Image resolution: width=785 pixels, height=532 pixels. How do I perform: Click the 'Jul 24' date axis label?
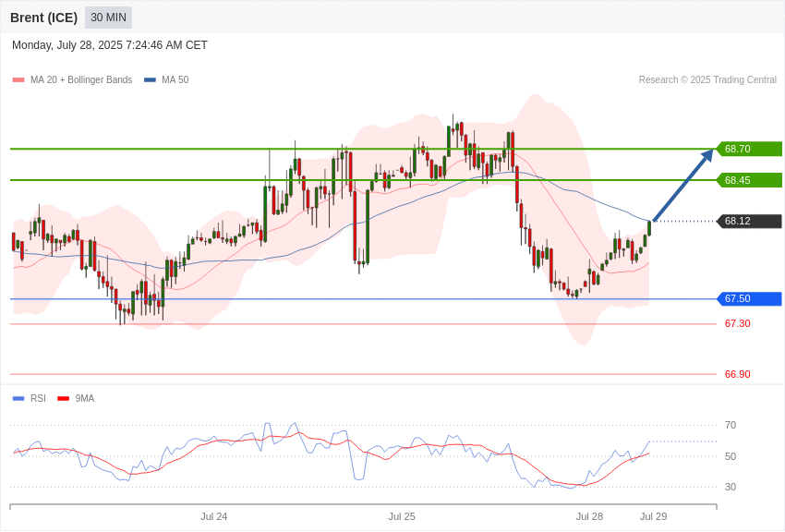(213, 516)
